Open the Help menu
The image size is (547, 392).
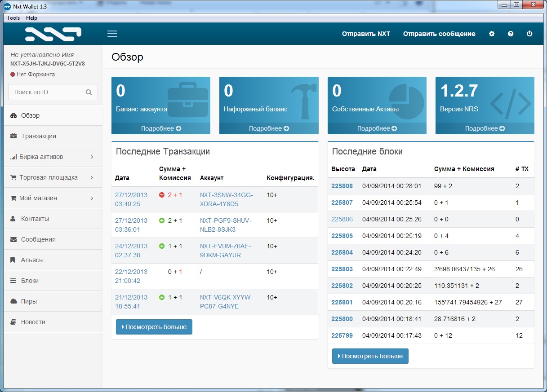(31, 18)
